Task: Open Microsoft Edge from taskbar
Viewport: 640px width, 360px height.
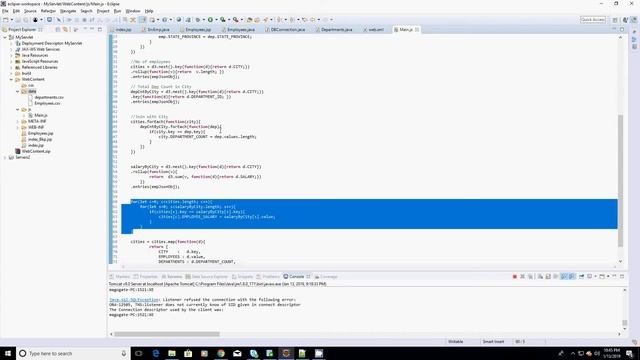Action: coord(156,353)
